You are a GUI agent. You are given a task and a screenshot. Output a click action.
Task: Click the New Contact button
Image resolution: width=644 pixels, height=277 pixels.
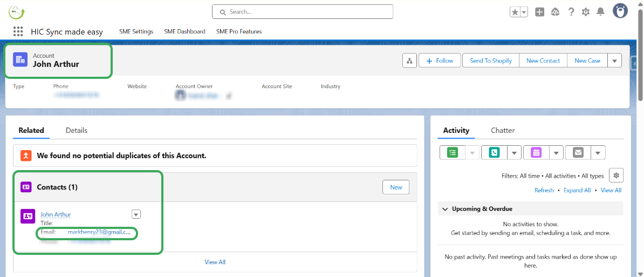tap(543, 60)
